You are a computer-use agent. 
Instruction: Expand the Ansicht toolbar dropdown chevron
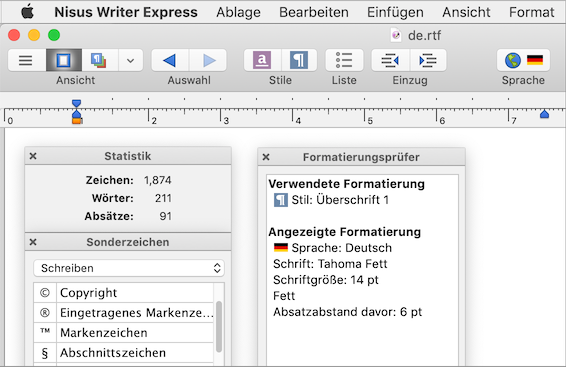[x=131, y=60]
